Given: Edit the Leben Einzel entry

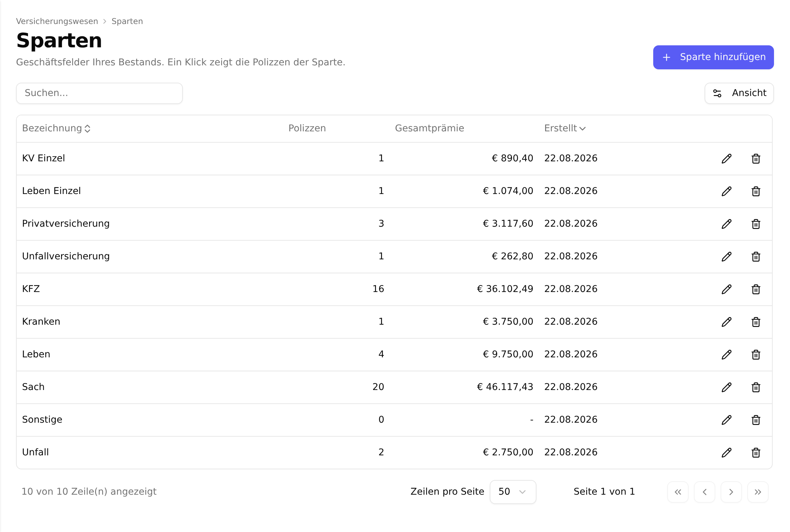Looking at the screenshot, I should coord(726,191).
